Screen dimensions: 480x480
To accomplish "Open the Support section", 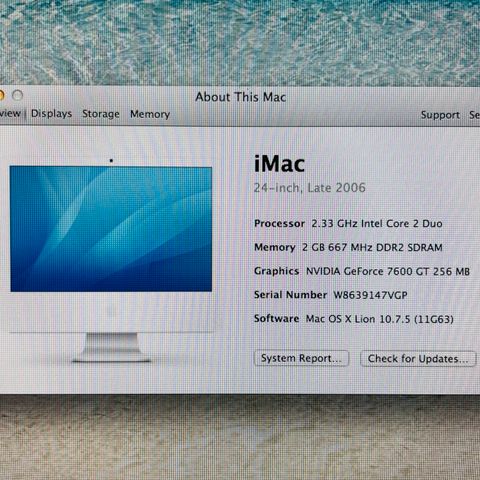I will click(x=440, y=115).
